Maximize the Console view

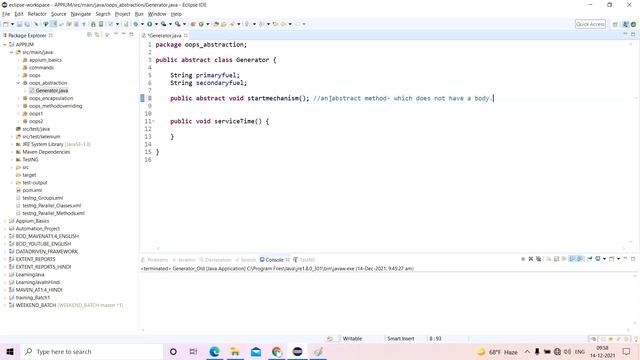point(633,259)
